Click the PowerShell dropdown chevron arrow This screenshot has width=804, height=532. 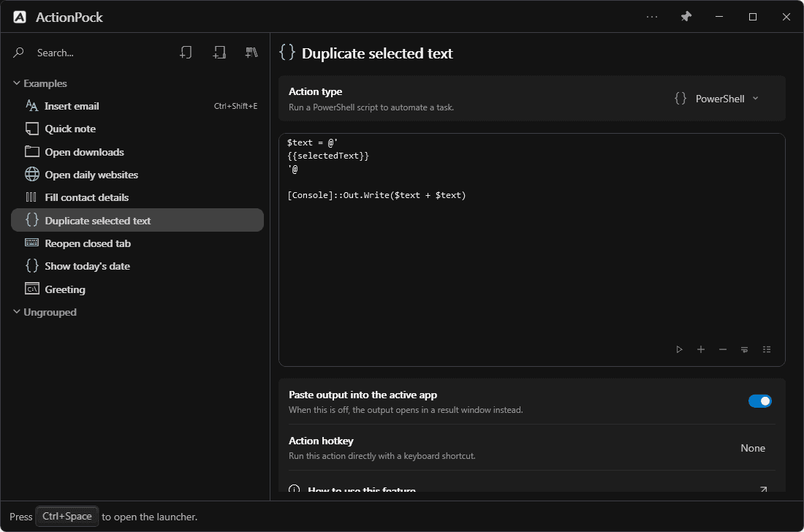pyautogui.click(x=755, y=99)
